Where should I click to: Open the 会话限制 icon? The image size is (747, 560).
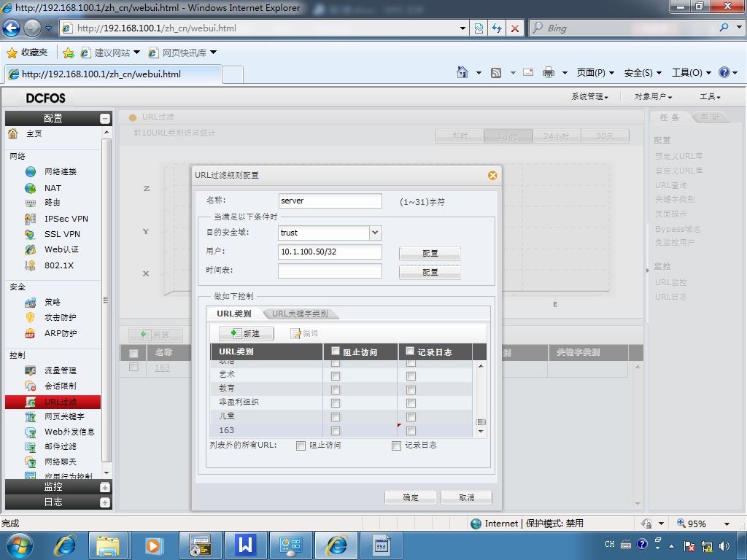[x=31, y=386]
